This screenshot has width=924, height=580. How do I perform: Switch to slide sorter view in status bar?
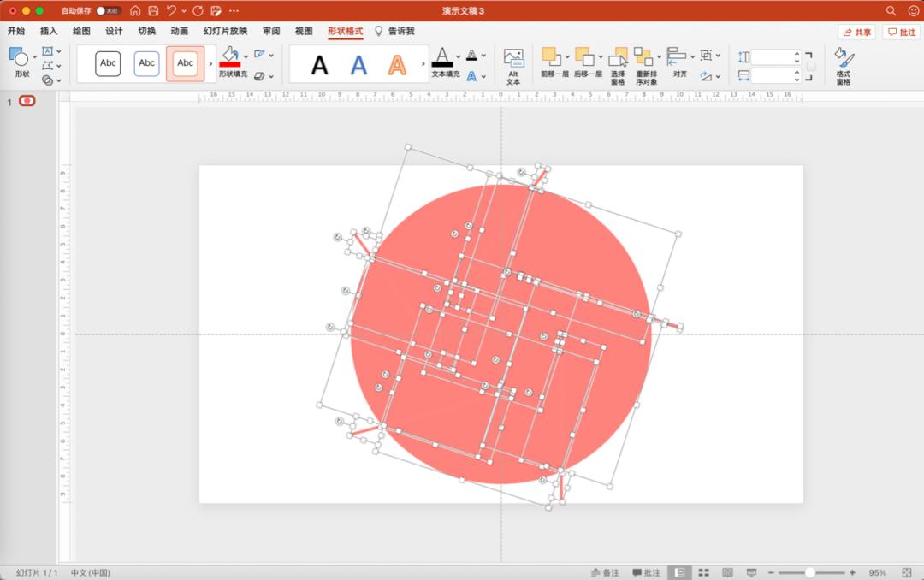click(x=703, y=572)
